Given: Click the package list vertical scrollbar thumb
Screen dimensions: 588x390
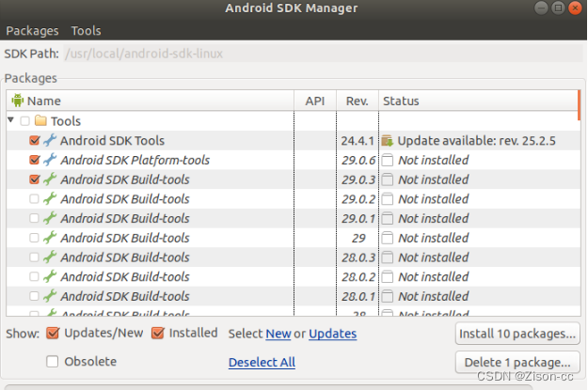Looking at the screenshot, I should tap(579, 105).
